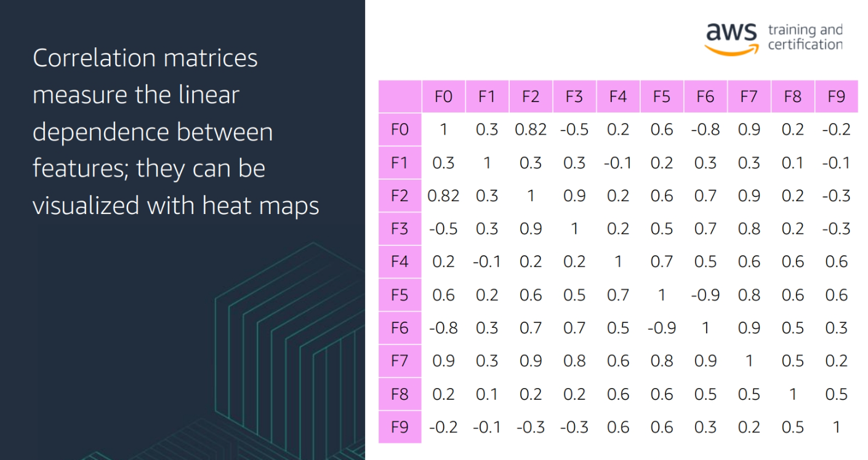Image resolution: width=868 pixels, height=460 pixels.
Task: Select the empty top-left corner cell of table
Action: click(400, 97)
